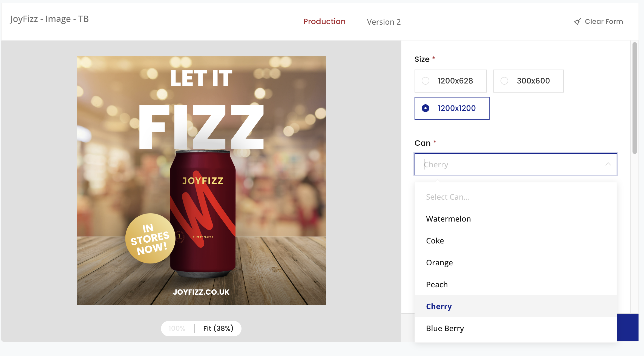This screenshot has width=644, height=356.
Task: Click the JoyFizz ad preview image
Action: click(201, 180)
